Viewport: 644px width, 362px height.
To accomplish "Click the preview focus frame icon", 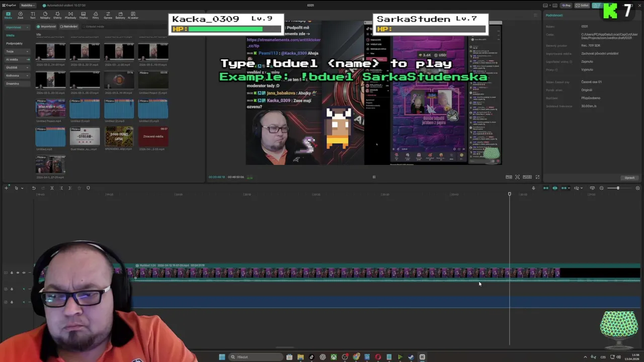I will [517, 177].
